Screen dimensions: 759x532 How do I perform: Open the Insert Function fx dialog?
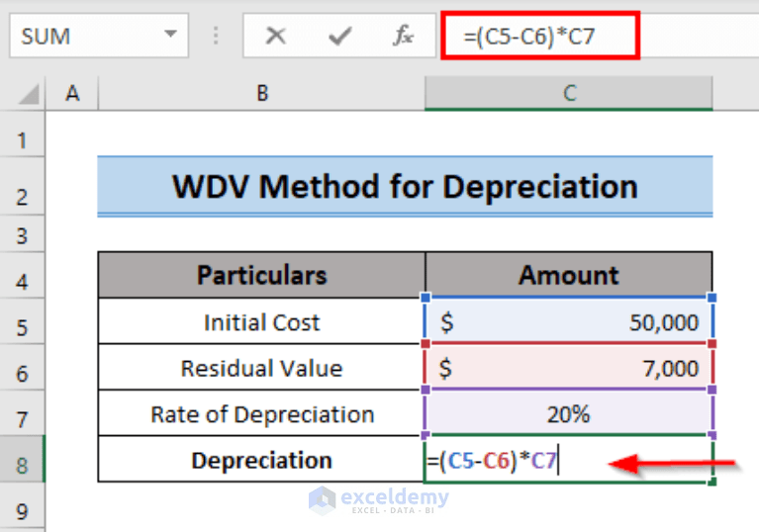403,36
